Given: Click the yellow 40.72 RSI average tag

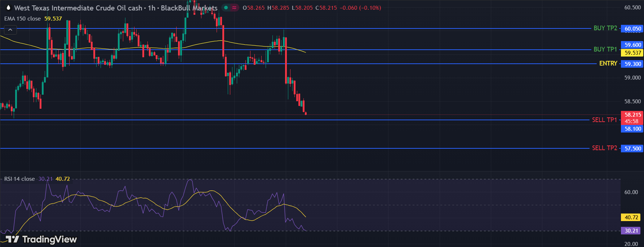Looking at the screenshot, I should 631,217.
